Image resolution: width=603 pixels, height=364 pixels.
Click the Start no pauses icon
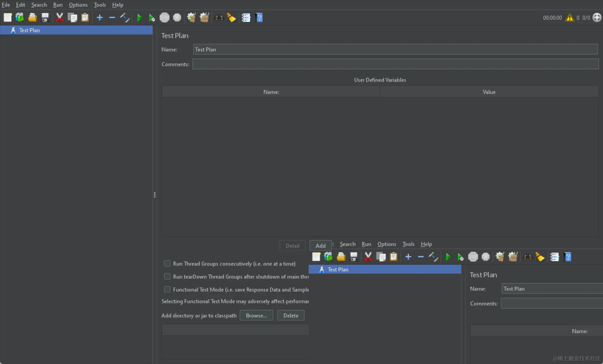(x=152, y=18)
